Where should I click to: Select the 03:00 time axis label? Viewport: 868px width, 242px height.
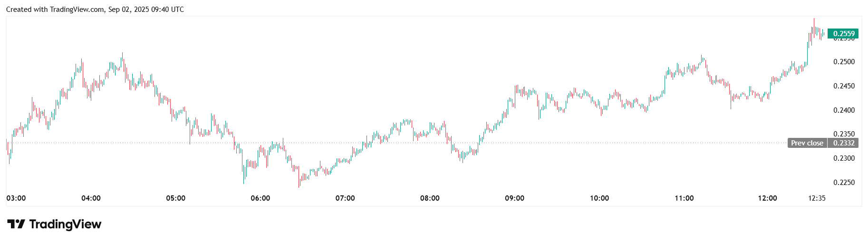coord(16,198)
